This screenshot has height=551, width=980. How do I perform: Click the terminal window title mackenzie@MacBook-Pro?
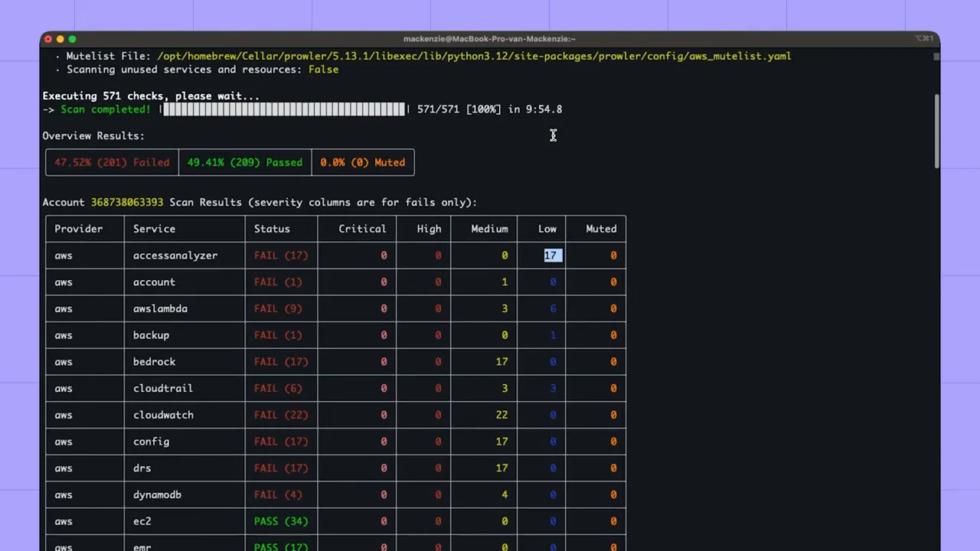[x=489, y=38]
